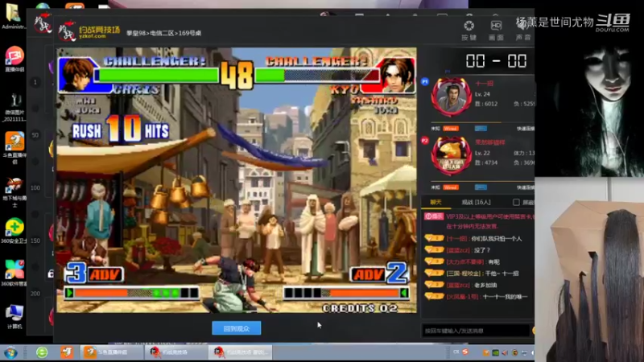Click the Chris character portrait in game
This screenshot has width=644, height=362.
click(x=77, y=74)
